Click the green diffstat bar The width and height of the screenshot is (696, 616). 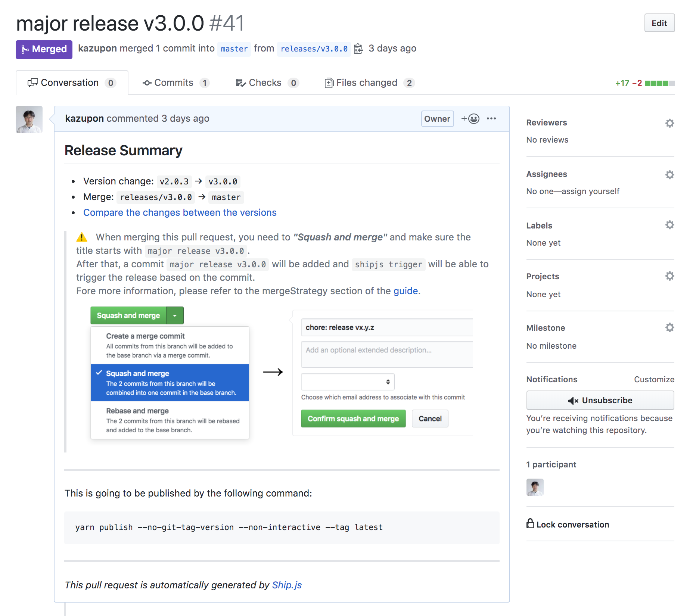pos(659,83)
